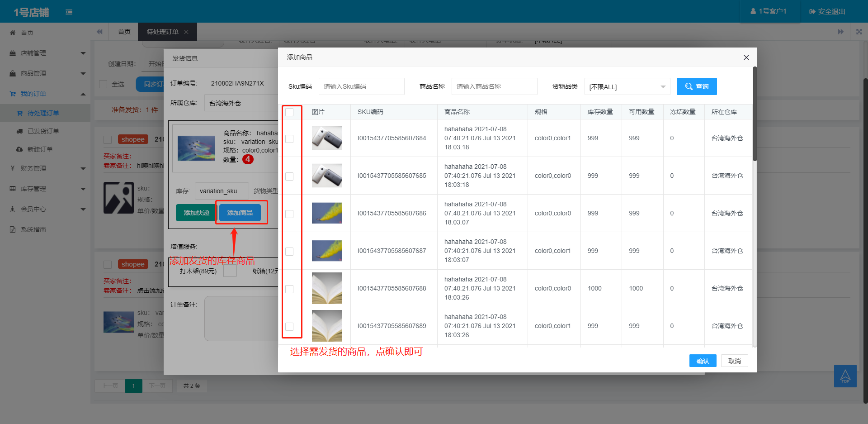Screen dimensions: 868x424
Task: Click the hamburger menu icon beside store name
Action: 69,12
